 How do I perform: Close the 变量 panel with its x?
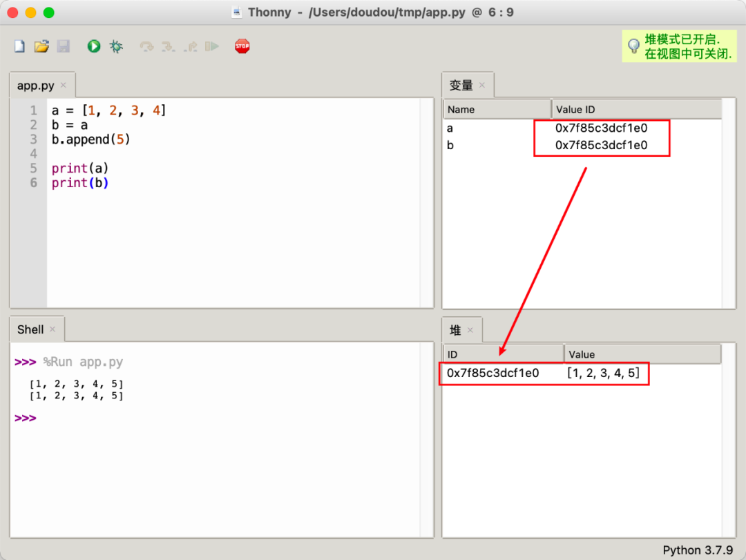coord(484,84)
